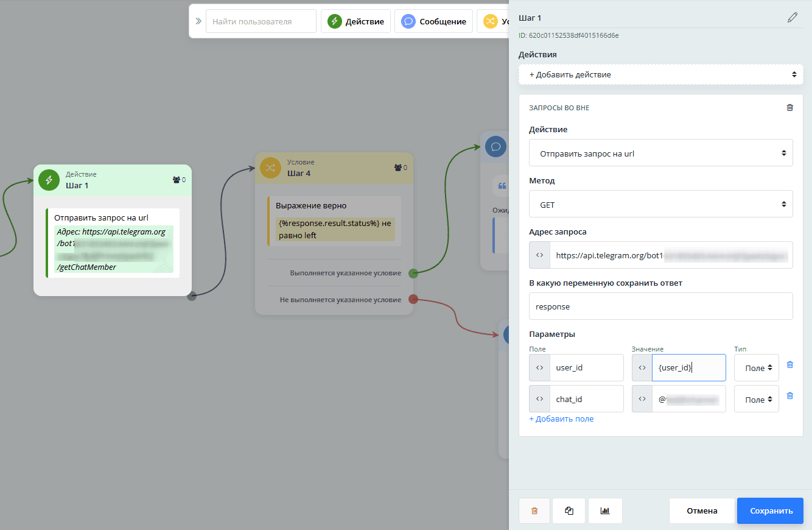Click the Добавить поле link
Viewport: 812px width, 530px height.
point(561,419)
